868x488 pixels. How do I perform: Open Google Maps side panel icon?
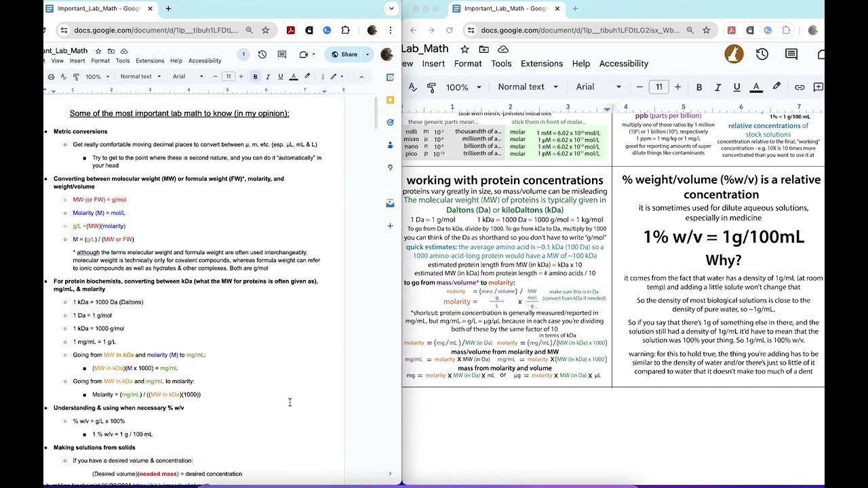click(390, 167)
